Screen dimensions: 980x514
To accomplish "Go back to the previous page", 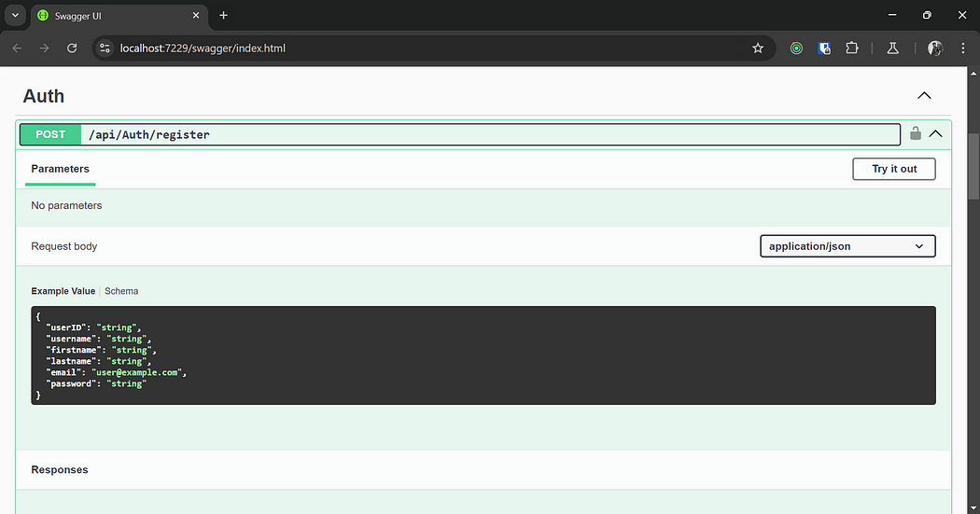I will point(17,49).
